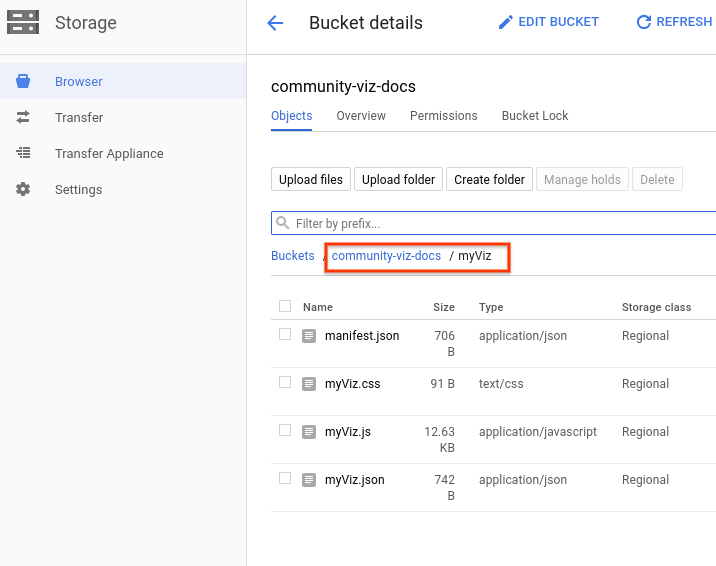Click the file icon beside myViz.js
This screenshot has width=716, height=566.
(x=310, y=432)
